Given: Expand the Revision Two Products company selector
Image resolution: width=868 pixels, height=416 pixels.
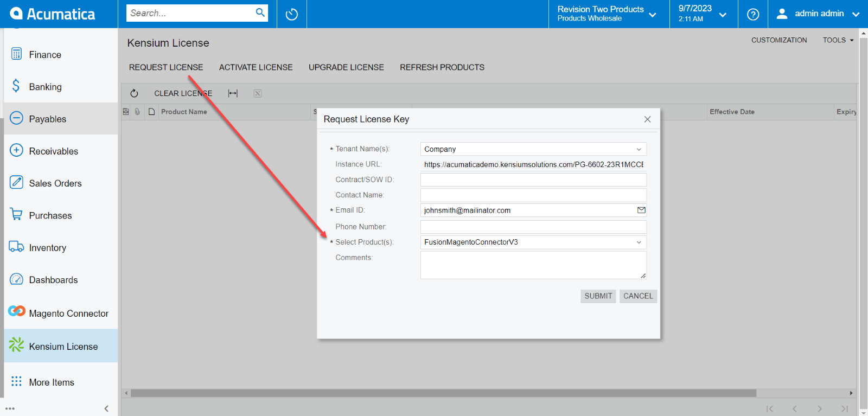Looking at the screenshot, I should click(x=609, y=14).
